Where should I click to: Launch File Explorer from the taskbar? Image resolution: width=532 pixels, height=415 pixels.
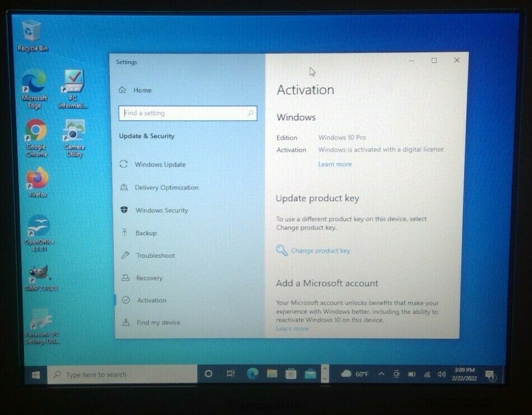(x=272, y=374)
